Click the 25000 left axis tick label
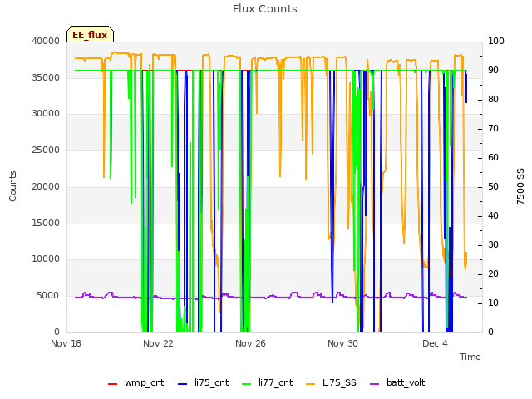 (46, 150)
